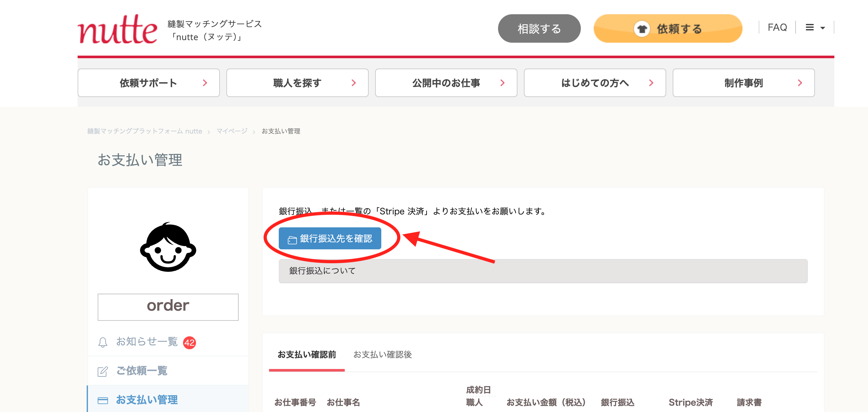Open 職人を探す navigation button
The height and width of the screenshot is (412, 868).
(x=297, y=83)
